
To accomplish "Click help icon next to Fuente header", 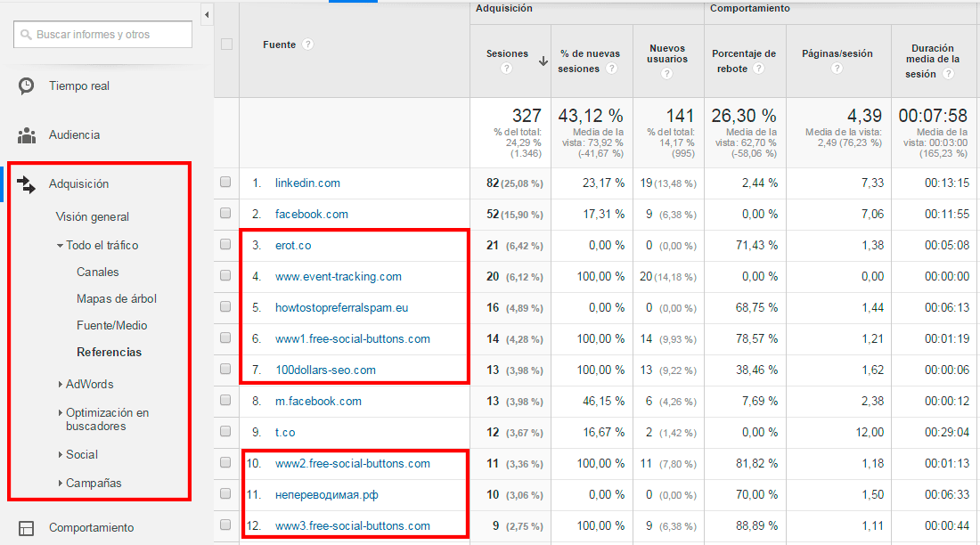I will tap(307, 45).
